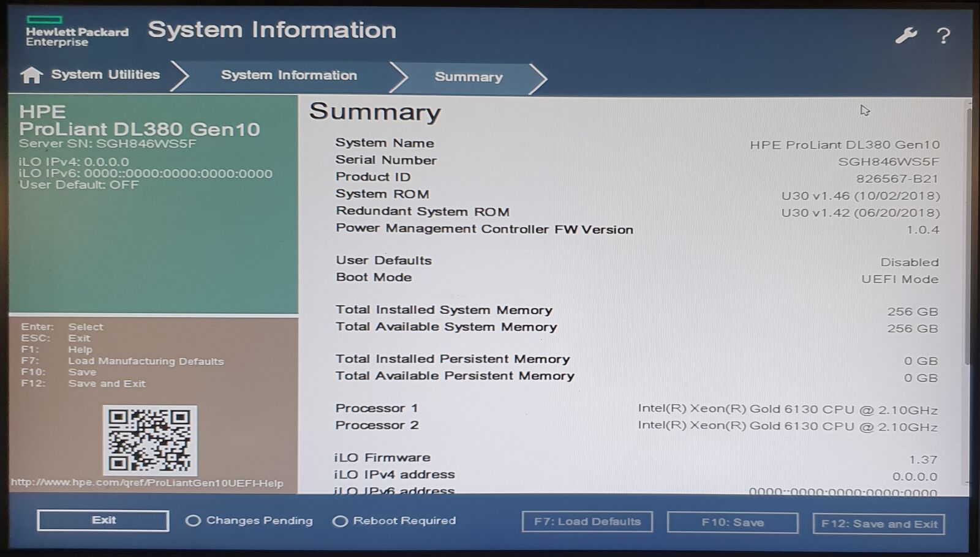Image resolution: width=980 pixels, height=557 pixels.
Task: Select Power Management Controller FW Version label
Action: click(484, 229)
